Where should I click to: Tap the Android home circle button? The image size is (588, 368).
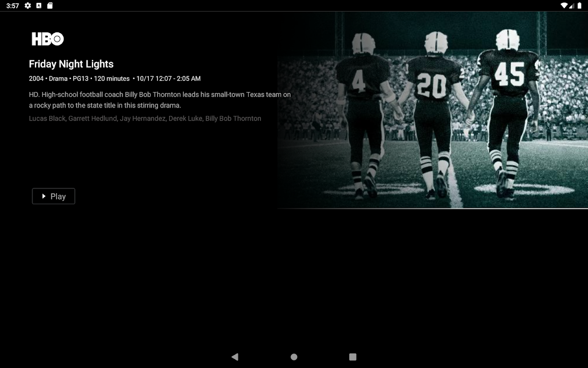click(294, 356)
